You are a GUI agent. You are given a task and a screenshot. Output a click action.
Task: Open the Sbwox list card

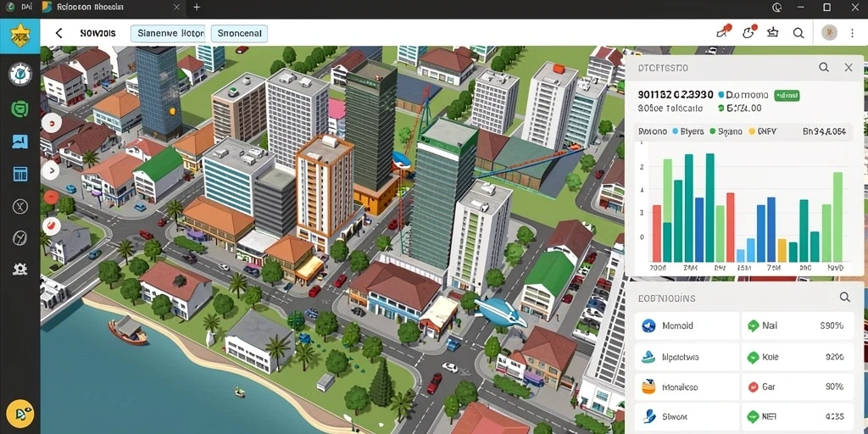[687, 416]
